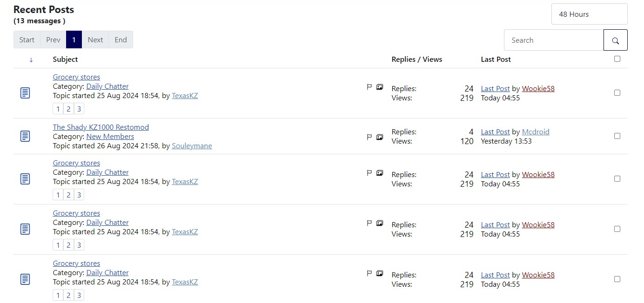Screen dimensions: 644x303
Task: Click the flag icon in the Shady KZ1000 row
Action: coord(369,137)
